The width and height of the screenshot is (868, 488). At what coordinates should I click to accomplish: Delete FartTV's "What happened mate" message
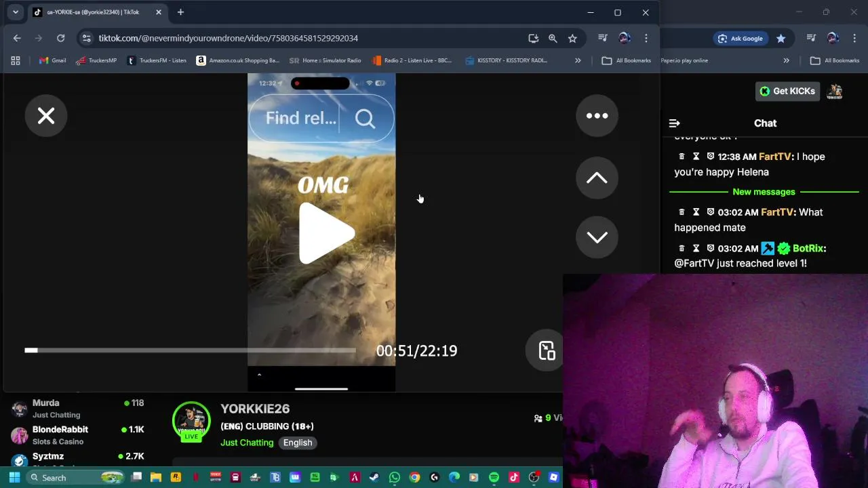[x=682, y=212]
